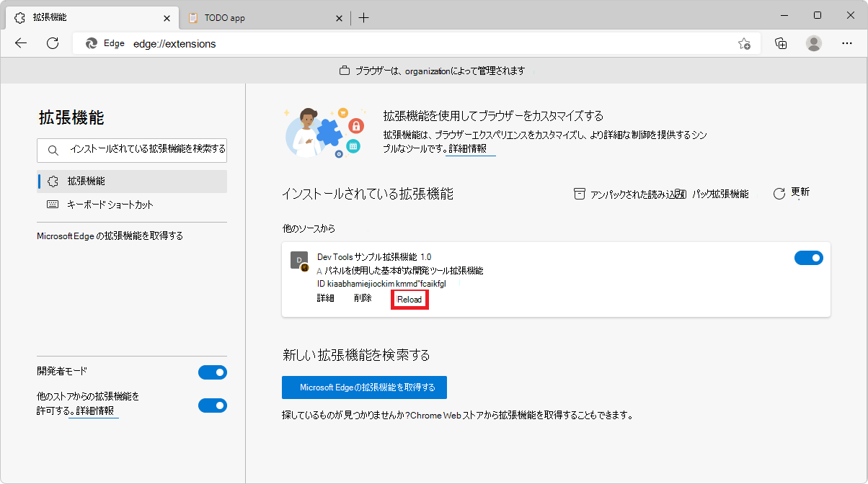Viewport: 868px width, 484px height.
Task: Click the Reload button on the extension
Action: (409, 297)
